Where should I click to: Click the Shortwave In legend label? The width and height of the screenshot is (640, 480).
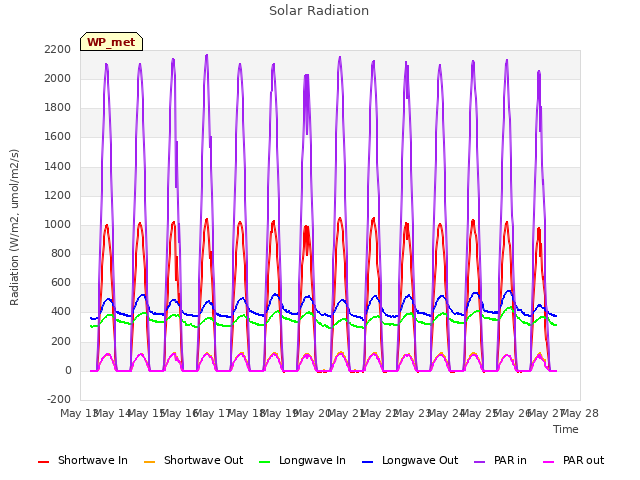tap(93, 460)
